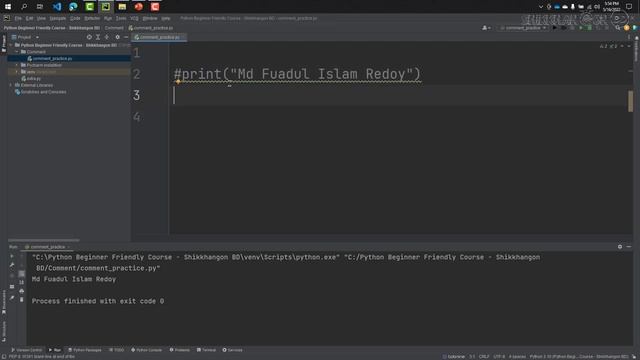Expand the venv folder
Viewport: 640px width, 360px height.
click(17, 72)
